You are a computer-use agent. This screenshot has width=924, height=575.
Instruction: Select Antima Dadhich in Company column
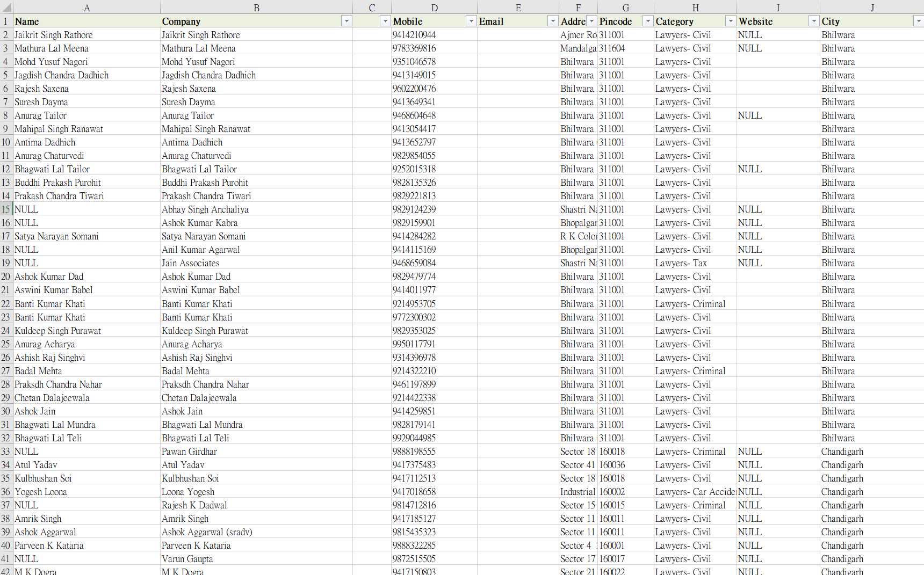pyautogui.click(x=256, y=142)
